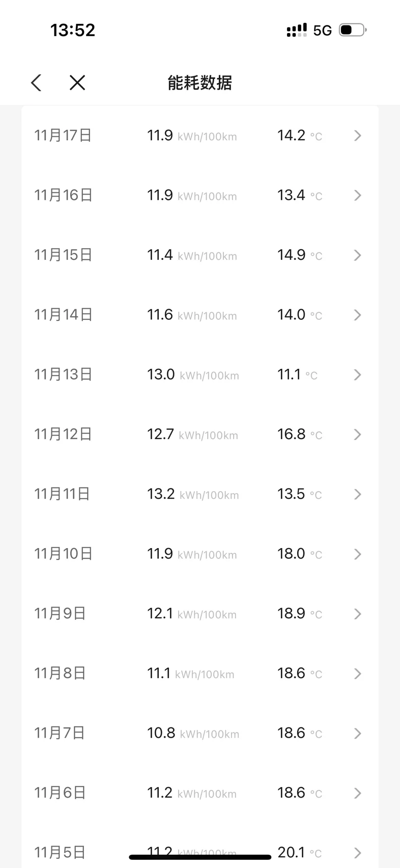
Task: Tap the 13:52 clock in status bar
Action: (x=73, y=30)
